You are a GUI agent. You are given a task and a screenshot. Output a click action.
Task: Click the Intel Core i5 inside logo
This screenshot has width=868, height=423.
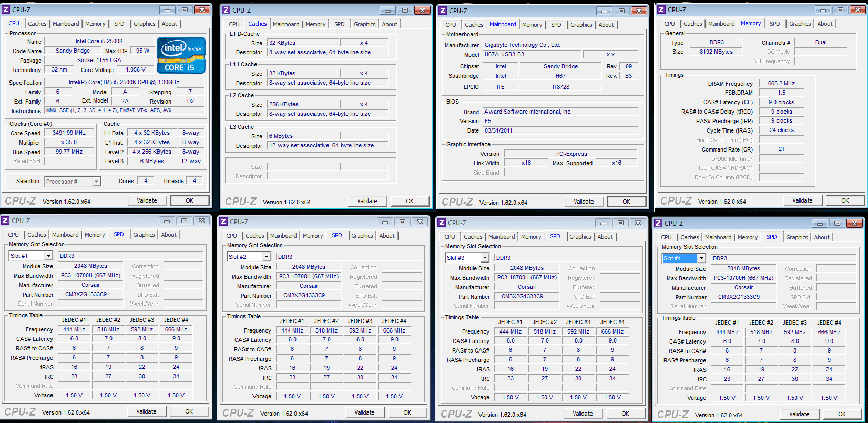pyautogui.click(x=181, y=55)
